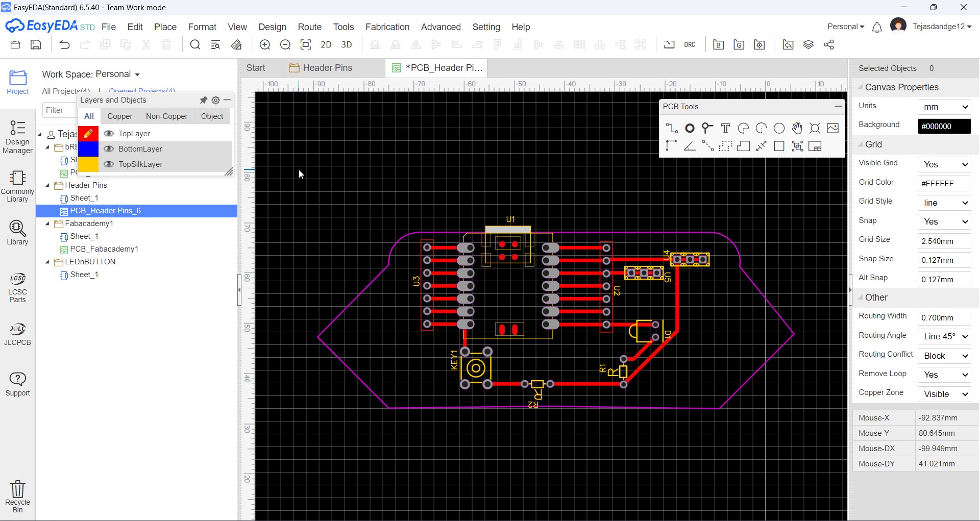Activate the Hole tool in PCB Tools
The image size is (980, 521).
(x=815, y=128)
